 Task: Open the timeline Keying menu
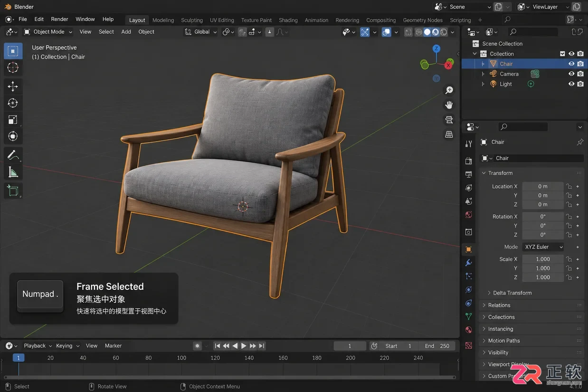pyautogui.click(x=67, y=346)
